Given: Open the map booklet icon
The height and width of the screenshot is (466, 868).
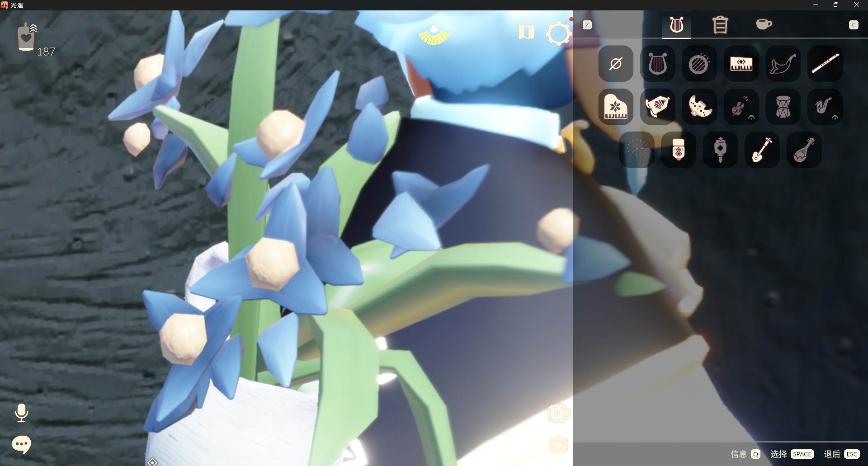Looking at the screenshot, I should pyautogui.click(x=526, y=32).
